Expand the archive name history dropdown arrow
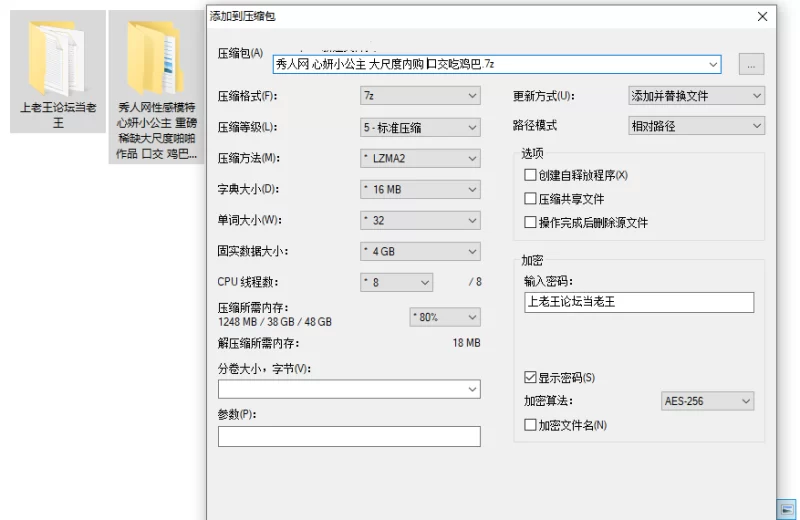800x520 pixels. tap(713, 65)
